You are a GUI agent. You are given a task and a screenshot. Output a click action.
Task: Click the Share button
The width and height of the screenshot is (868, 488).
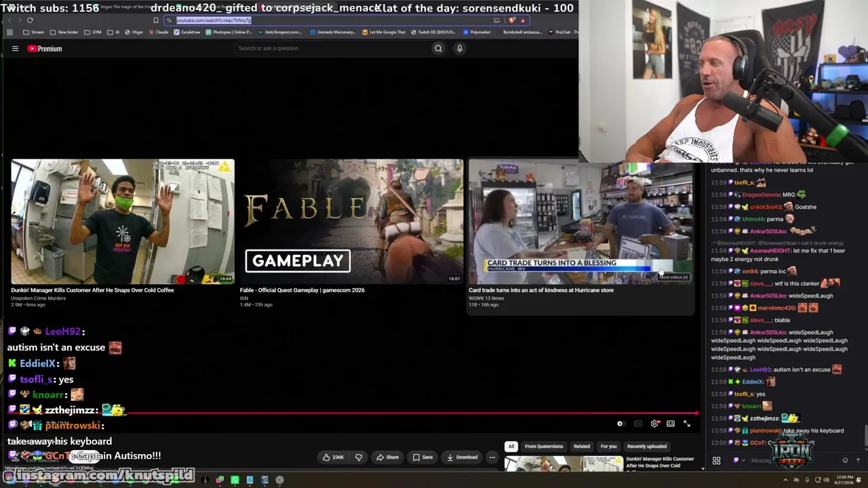coord(387,457)
